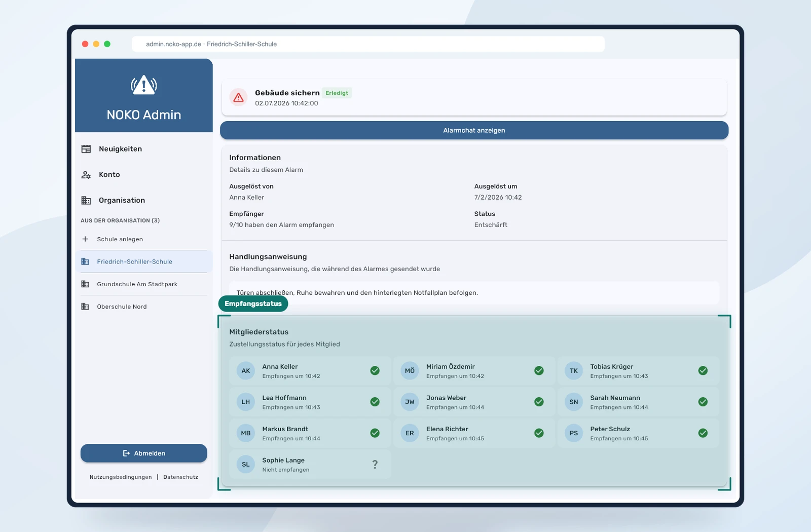Click the plus icon for Schule anlegen

(85, 239)
